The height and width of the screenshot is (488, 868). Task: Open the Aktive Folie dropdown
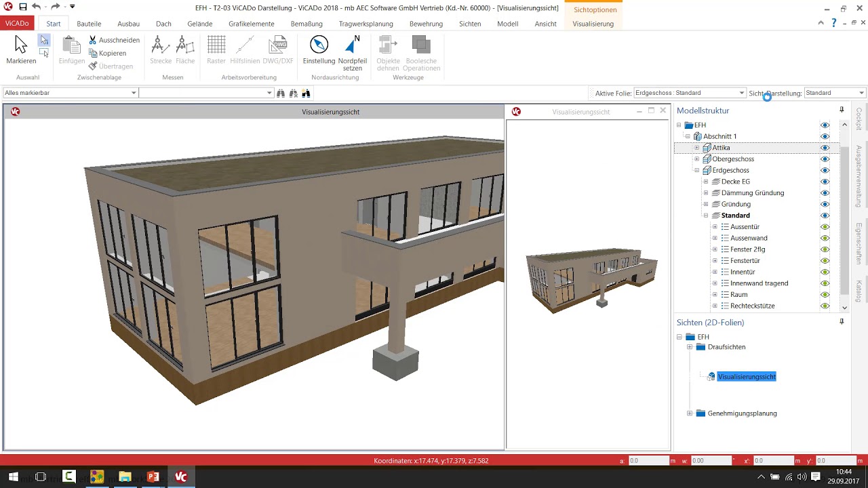tap(742, 93)
